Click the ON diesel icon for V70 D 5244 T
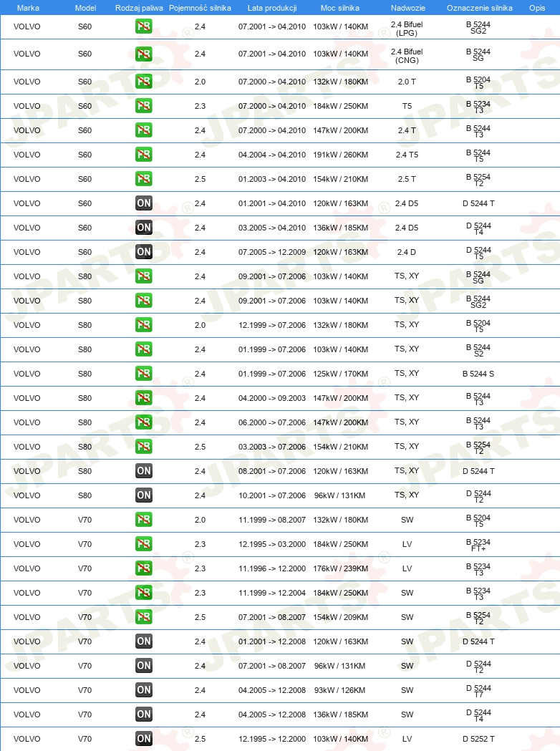 click(x=144, y=641)
